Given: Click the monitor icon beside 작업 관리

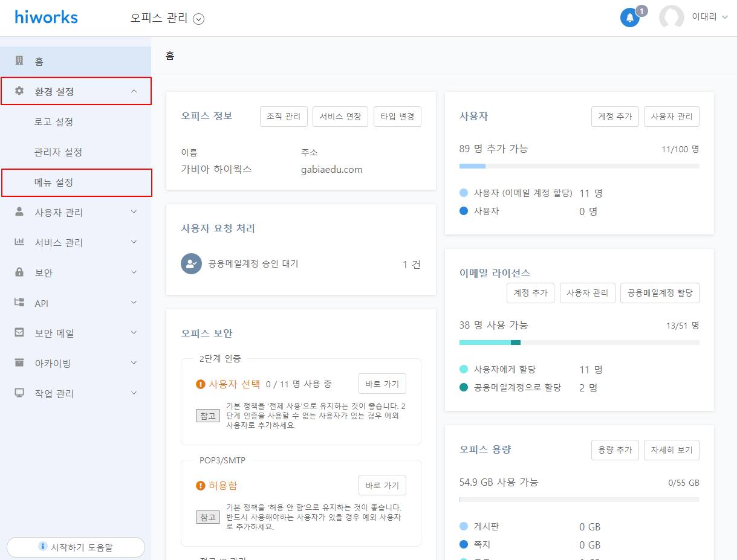Looking at the screenshot, I should (x=19, y=393).
